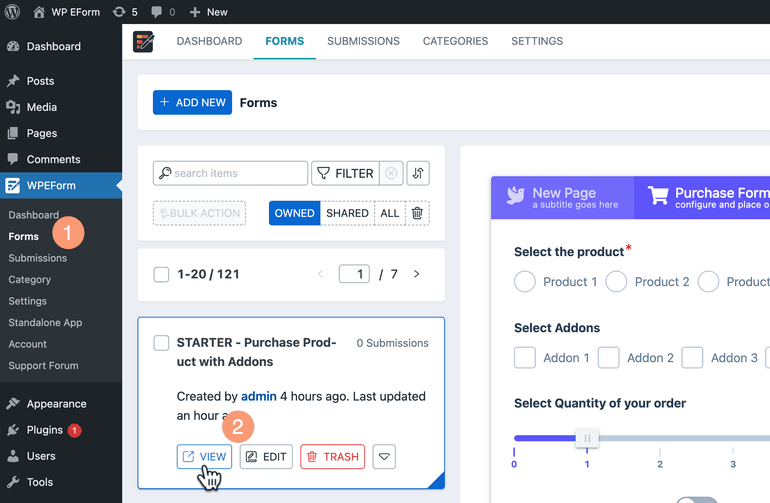Open the updates indicator showing 5

125,12
